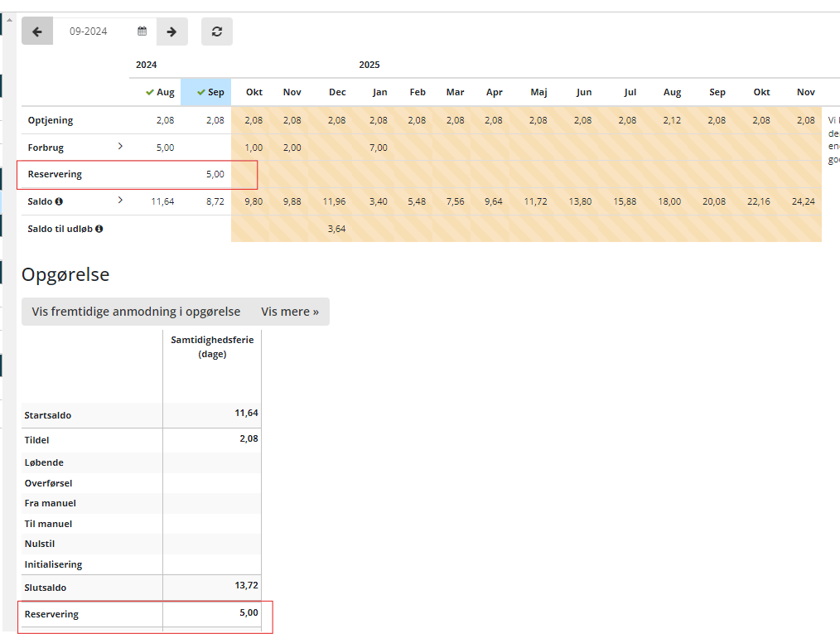Image resolution: width=840 pixels, height=634 pixels.
Task: Go to previous month with left arrow
Action: pos(37,31)
